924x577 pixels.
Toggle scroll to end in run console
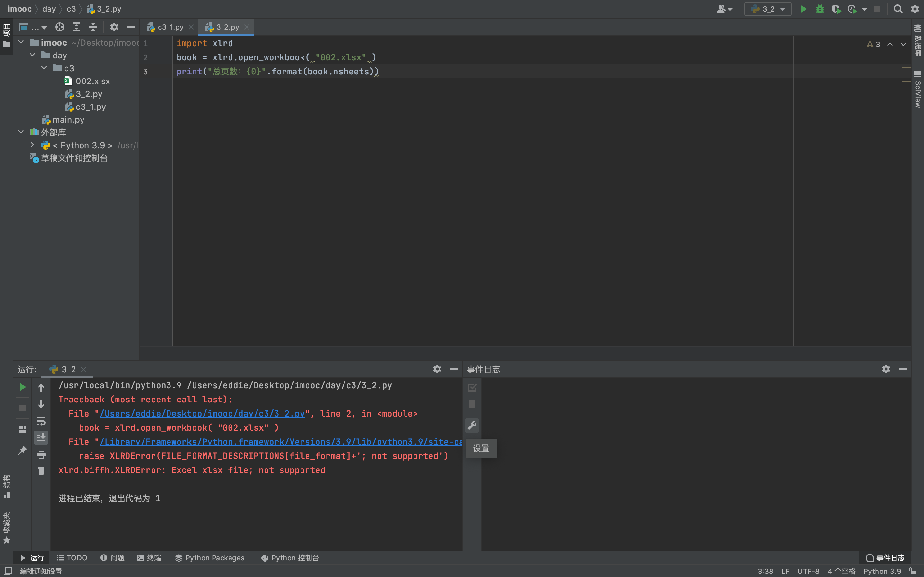tap(41, 437)
